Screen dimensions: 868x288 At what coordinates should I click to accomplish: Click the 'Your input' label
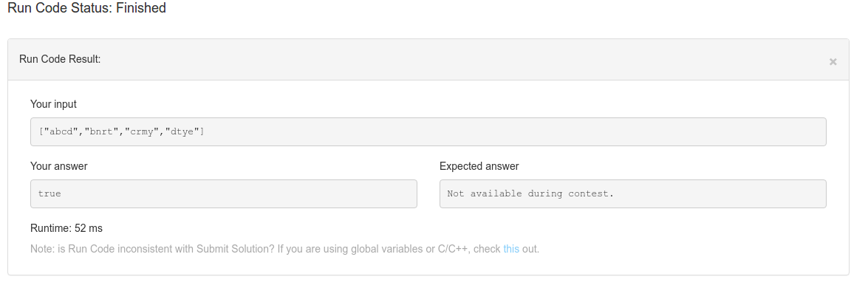pyautogui.click(x=54, y=104)
